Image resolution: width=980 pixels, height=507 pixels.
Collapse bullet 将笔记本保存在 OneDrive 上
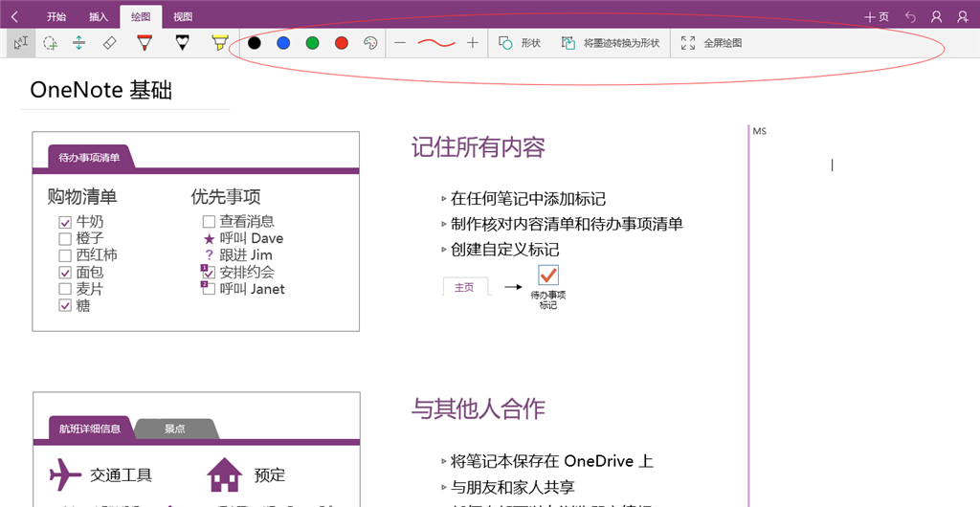click(x=444, y=461)
